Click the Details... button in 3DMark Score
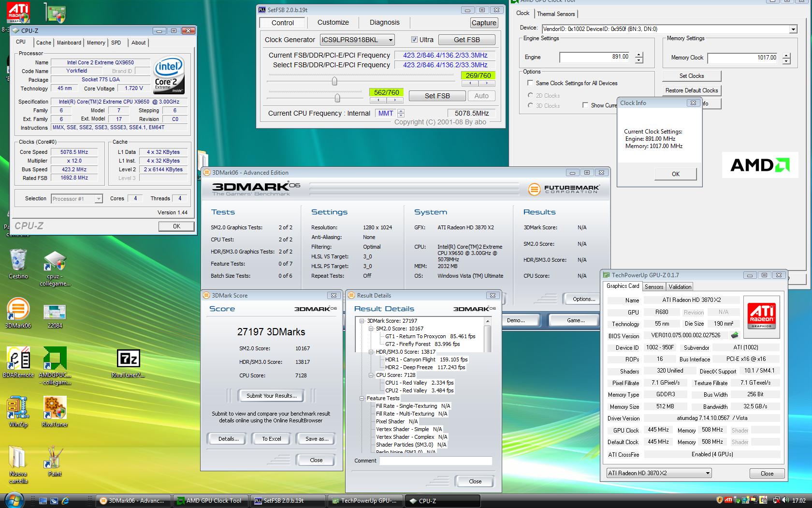Viewport: 812px width, 508px height. tap(228, 439)
